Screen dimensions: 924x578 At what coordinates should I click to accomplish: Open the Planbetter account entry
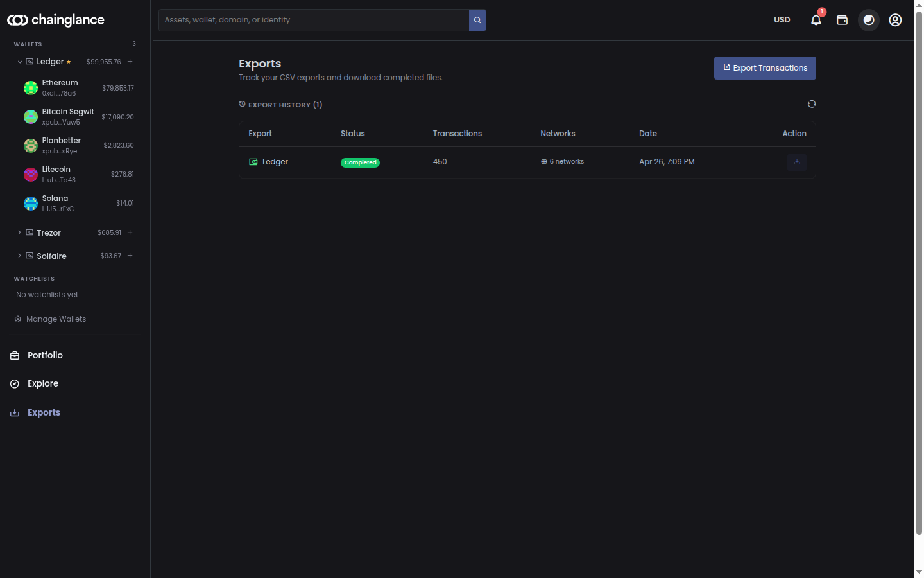[78, 146]
